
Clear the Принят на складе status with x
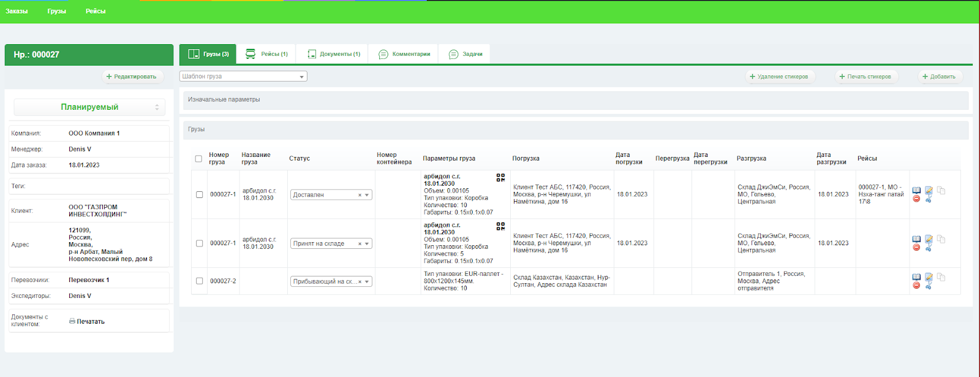click(360, 244)
